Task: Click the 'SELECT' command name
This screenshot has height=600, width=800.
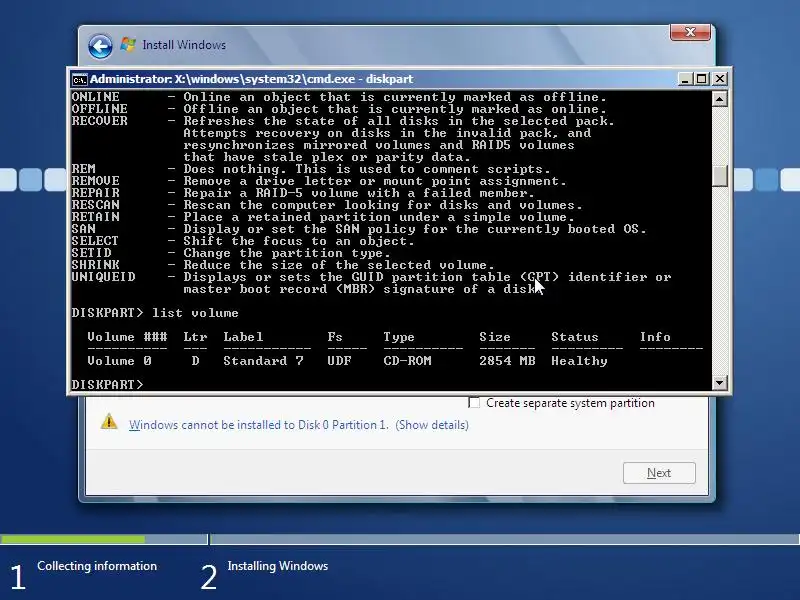Action: (95, 241)
